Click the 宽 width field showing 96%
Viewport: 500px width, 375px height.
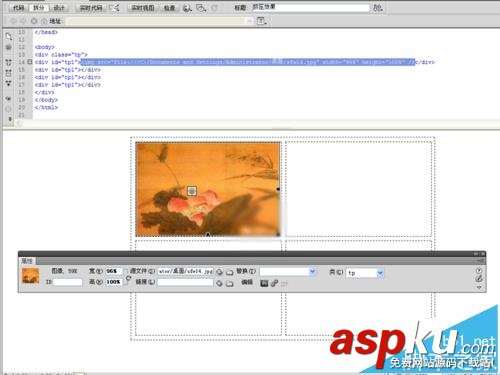click(114, 271)
